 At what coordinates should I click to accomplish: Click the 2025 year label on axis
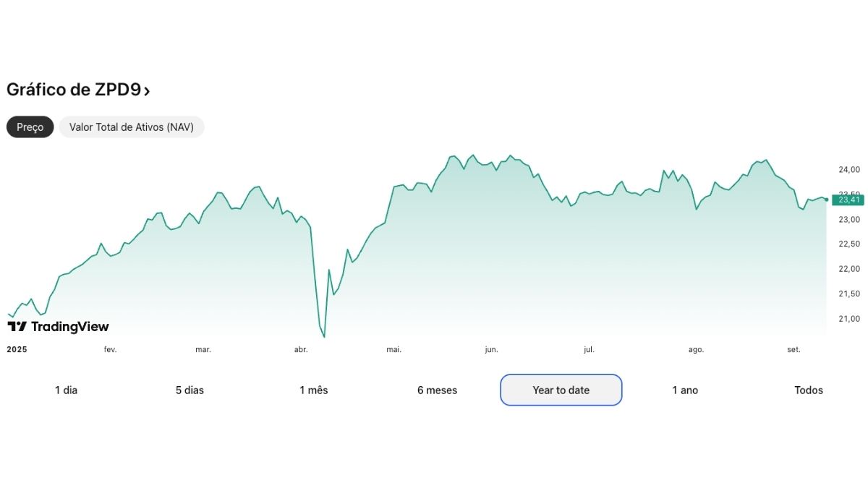point(17,350)
